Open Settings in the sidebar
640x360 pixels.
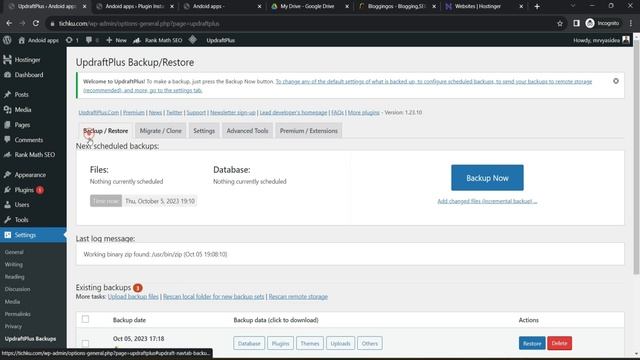(x=33, y=235)
